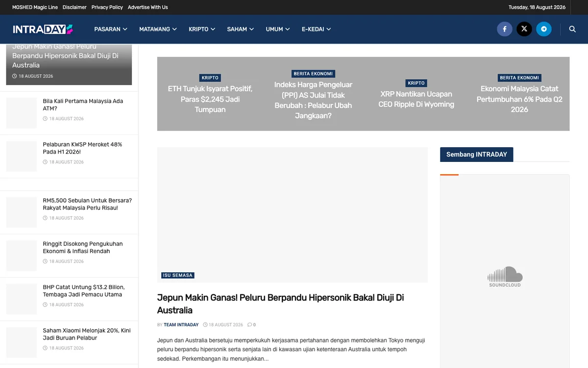
Task: Open 'ETH Tunjuk Isyarat Positif' headline
Action: tap(210, 99)
